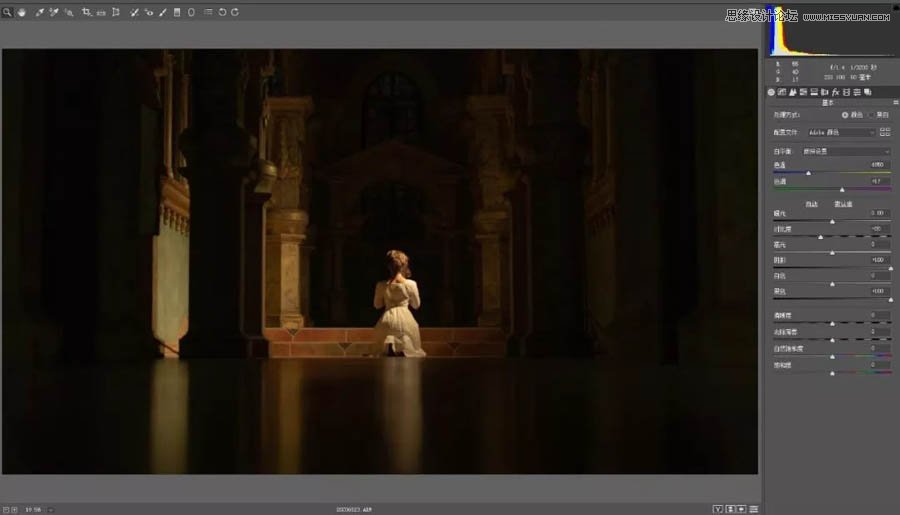Image resolution: width=900 pixels, height=515 pixels.
Task: Rotate image clockwise
Action: click(235, 12)
